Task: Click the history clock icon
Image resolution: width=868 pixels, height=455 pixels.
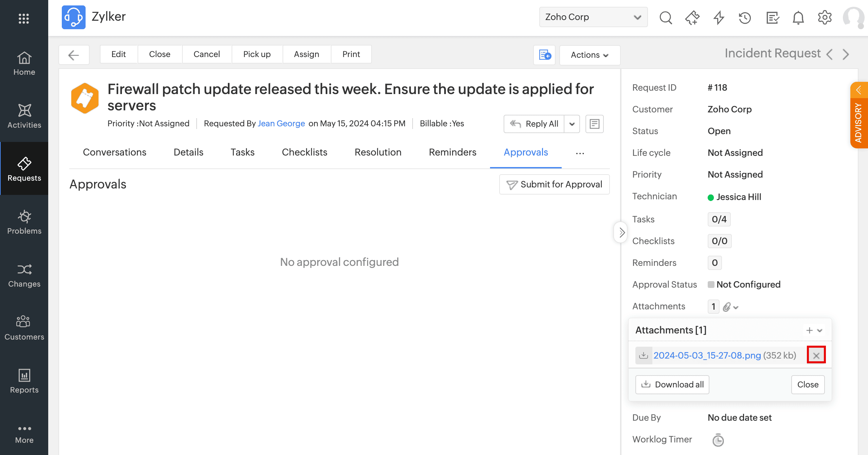Action: pos(745,17)
